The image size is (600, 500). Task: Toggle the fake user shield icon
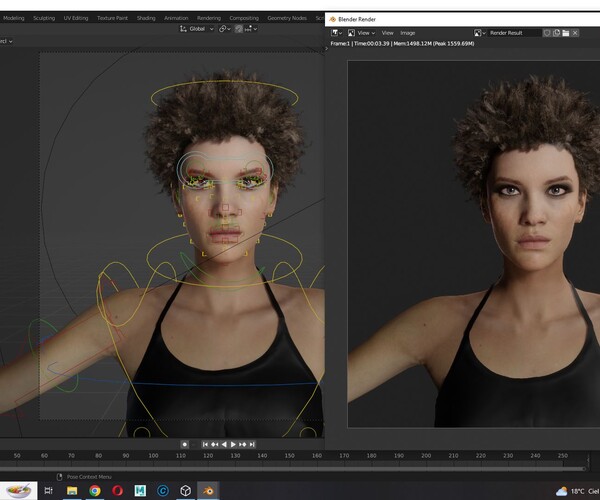pos(547,33)
